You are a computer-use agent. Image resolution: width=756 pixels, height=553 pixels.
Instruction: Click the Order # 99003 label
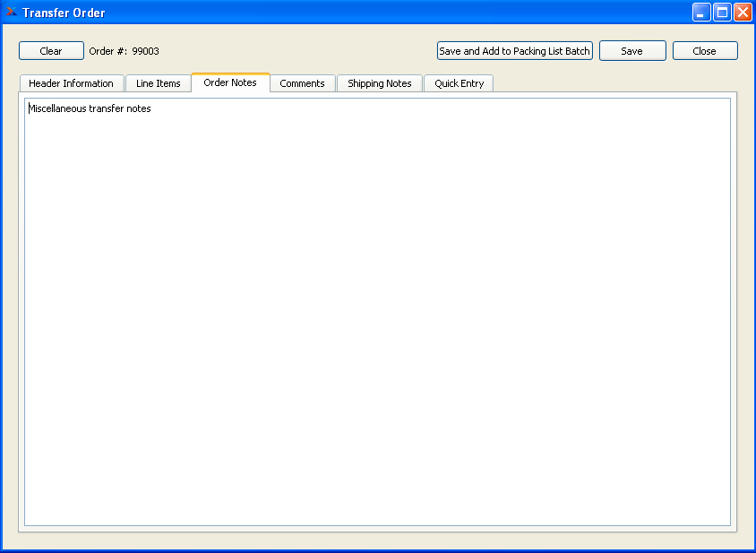pyautogui.click(x=123, y=51)
